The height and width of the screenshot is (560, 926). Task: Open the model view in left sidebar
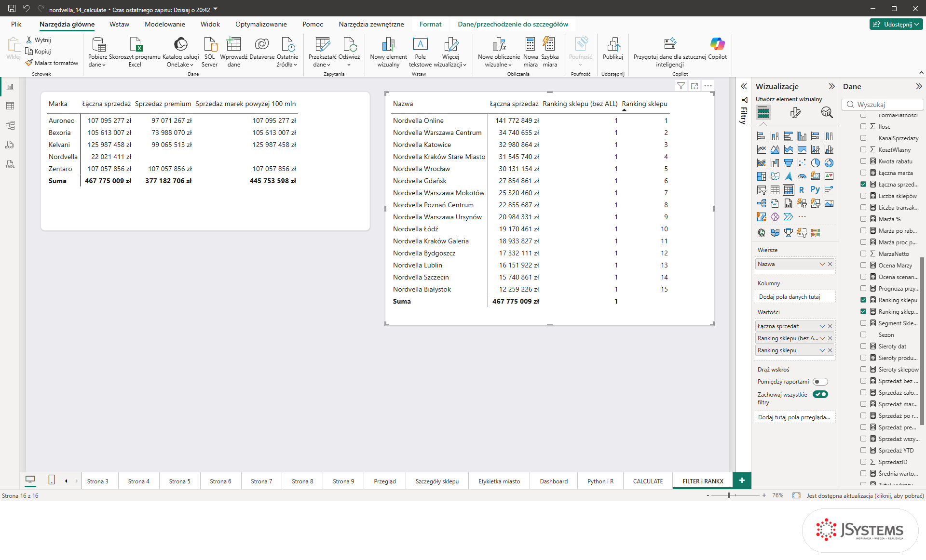10,125
